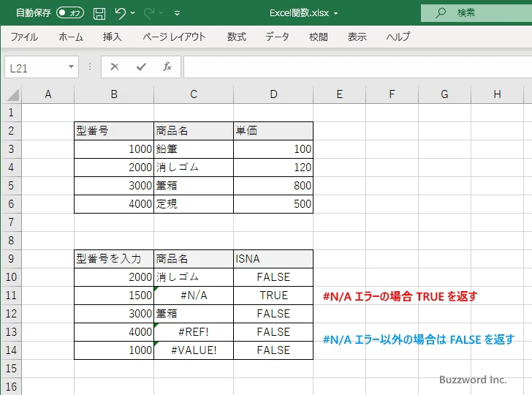Screen dimensions: 532x395
Task: Click cell with header 型番号
Action: 114,131
